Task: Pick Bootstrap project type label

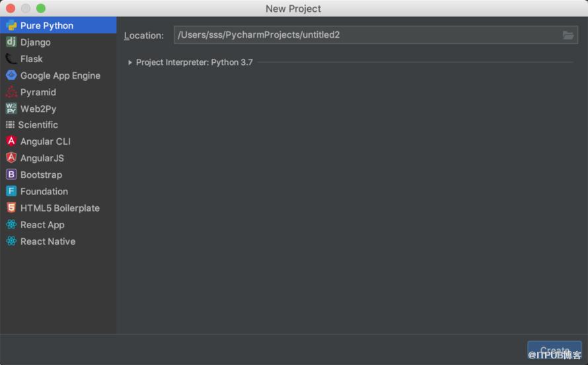Action: tap(41, 175)
